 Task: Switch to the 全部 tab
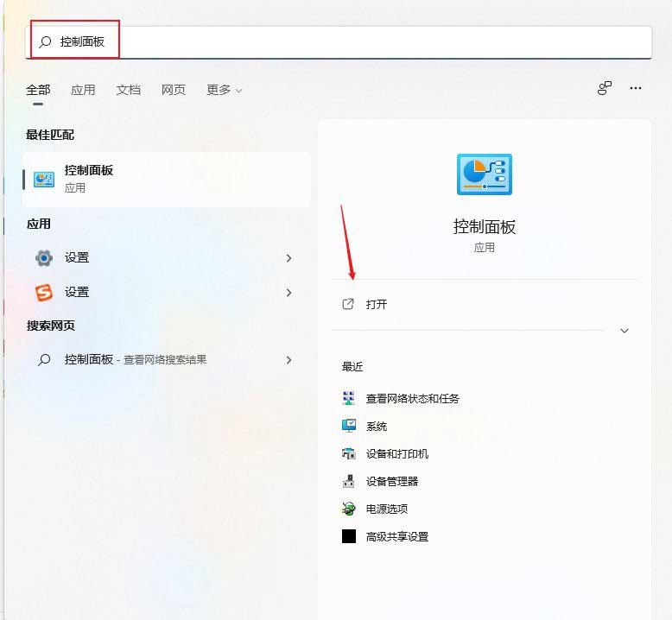[38, 90]
